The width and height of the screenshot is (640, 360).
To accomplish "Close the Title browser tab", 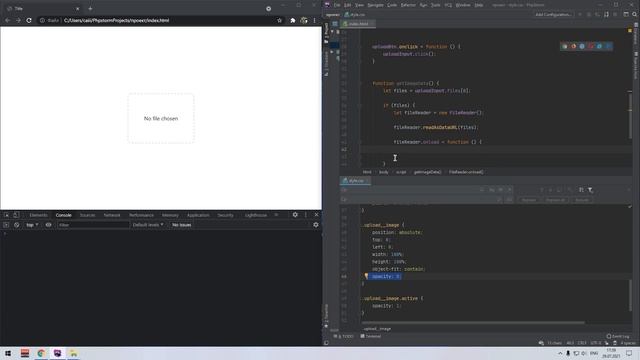I will pyautogui.click(x=78, y=9).
